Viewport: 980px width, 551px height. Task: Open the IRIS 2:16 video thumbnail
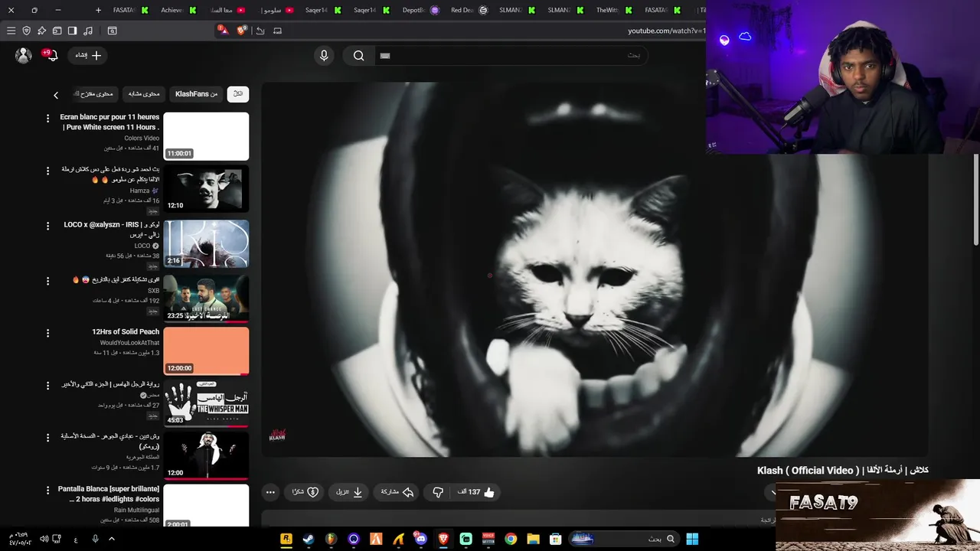tap(206, 243)
